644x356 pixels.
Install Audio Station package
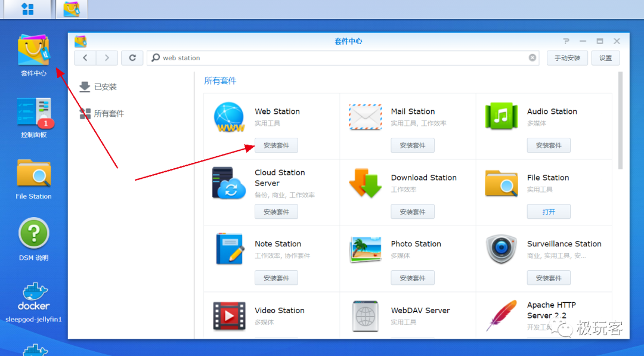pos(549,146)
